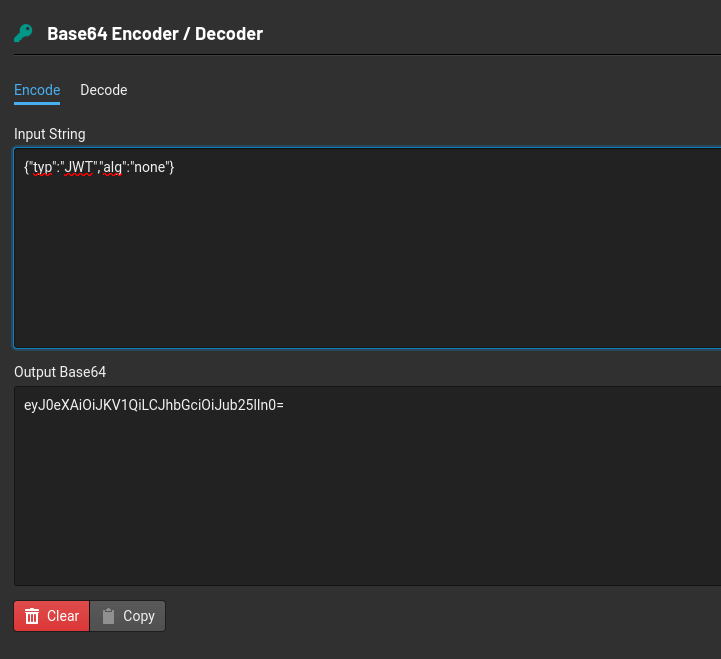Place cursor on "none" in the input
721x659 pixels.
(x=151, y=167)
